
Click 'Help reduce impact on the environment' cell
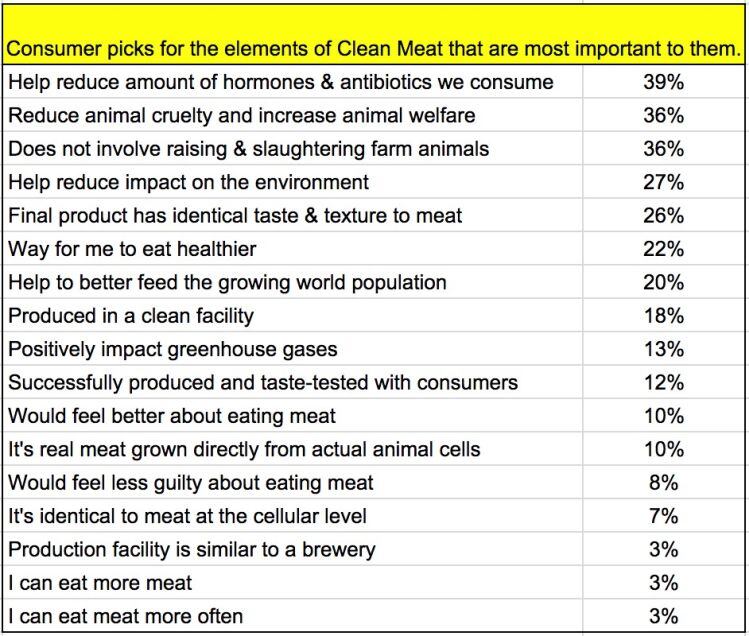[x=189, y=182]
